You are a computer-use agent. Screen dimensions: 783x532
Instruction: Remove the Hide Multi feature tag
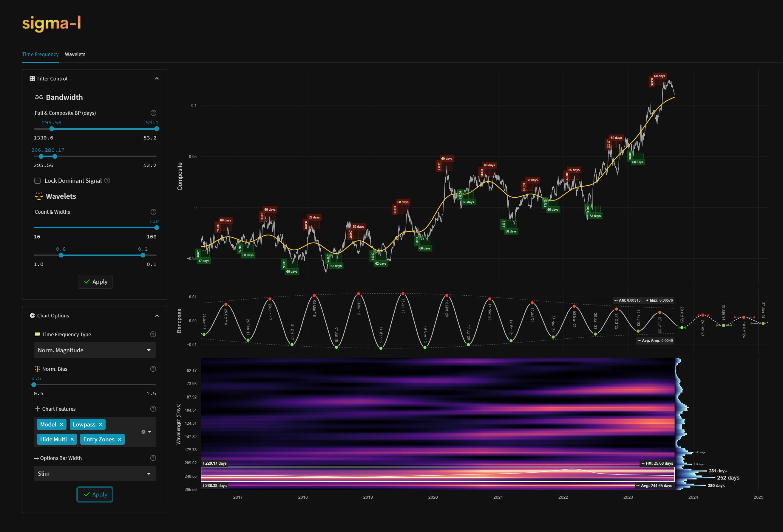click(72, 439)
